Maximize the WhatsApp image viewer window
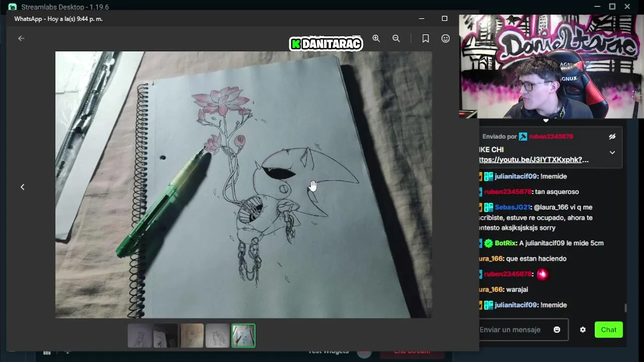644x362 pixels. pos(444,19)
